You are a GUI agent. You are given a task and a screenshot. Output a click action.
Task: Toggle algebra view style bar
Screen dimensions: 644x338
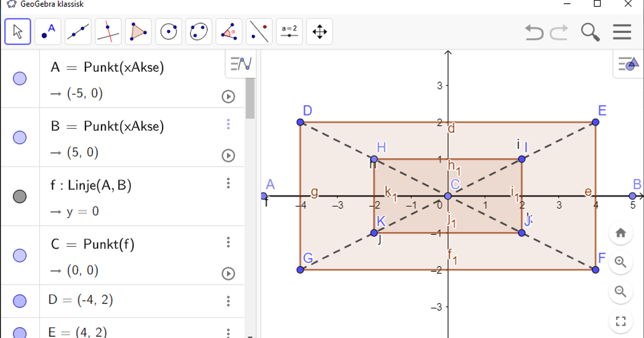coord(240,64)
